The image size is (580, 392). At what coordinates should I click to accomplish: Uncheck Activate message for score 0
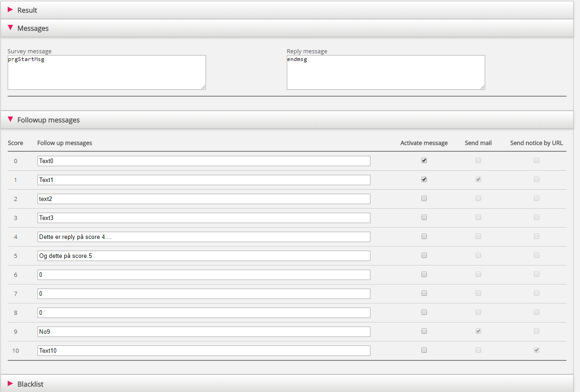(424, 160)
